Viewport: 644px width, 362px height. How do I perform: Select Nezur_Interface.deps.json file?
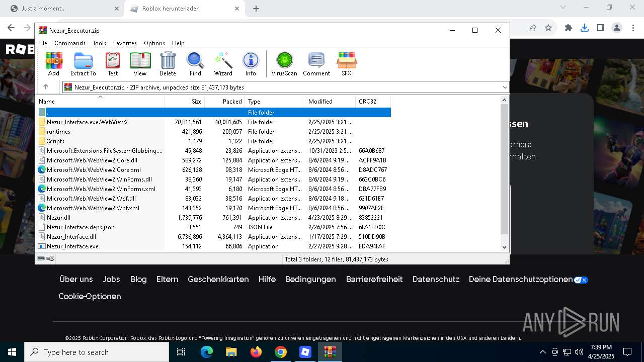coord(213,227)
